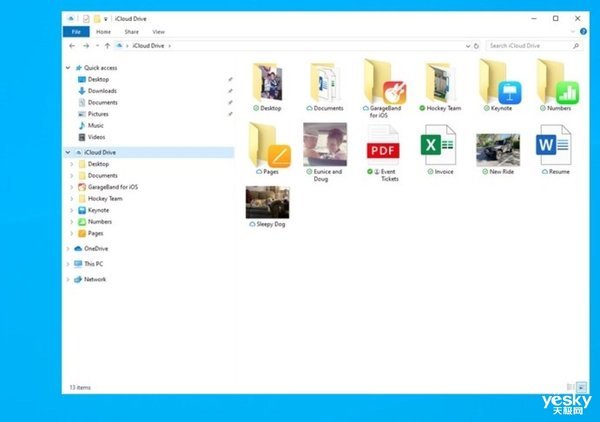Open the View ribbon tab
The image size is (600, 422).
(x=158, y=32)
